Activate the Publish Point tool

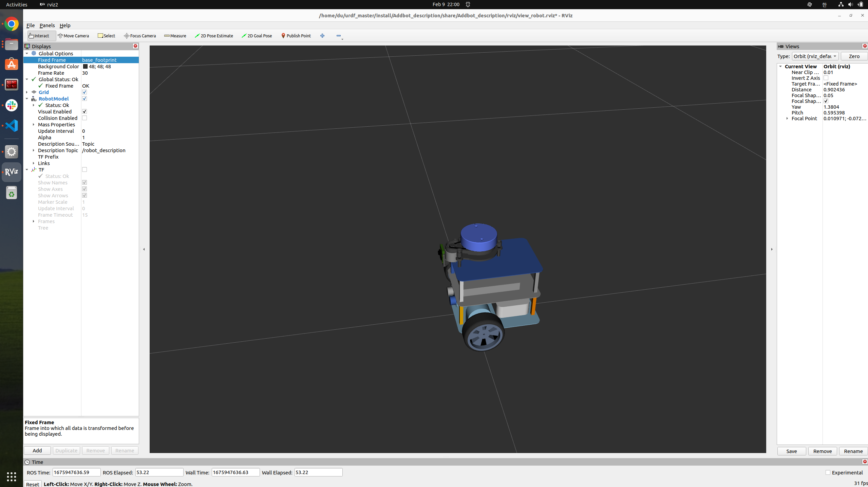point(296,36)
